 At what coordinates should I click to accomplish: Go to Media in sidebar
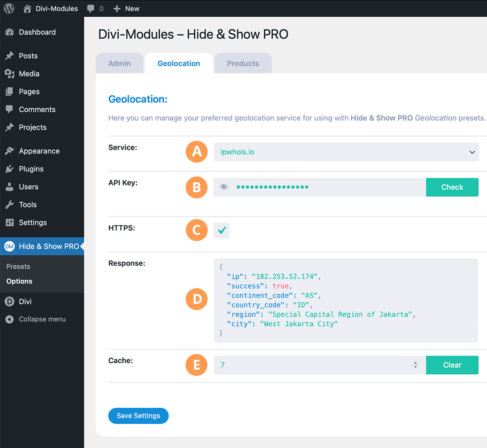pyautogui.click(x=29, y=74)
